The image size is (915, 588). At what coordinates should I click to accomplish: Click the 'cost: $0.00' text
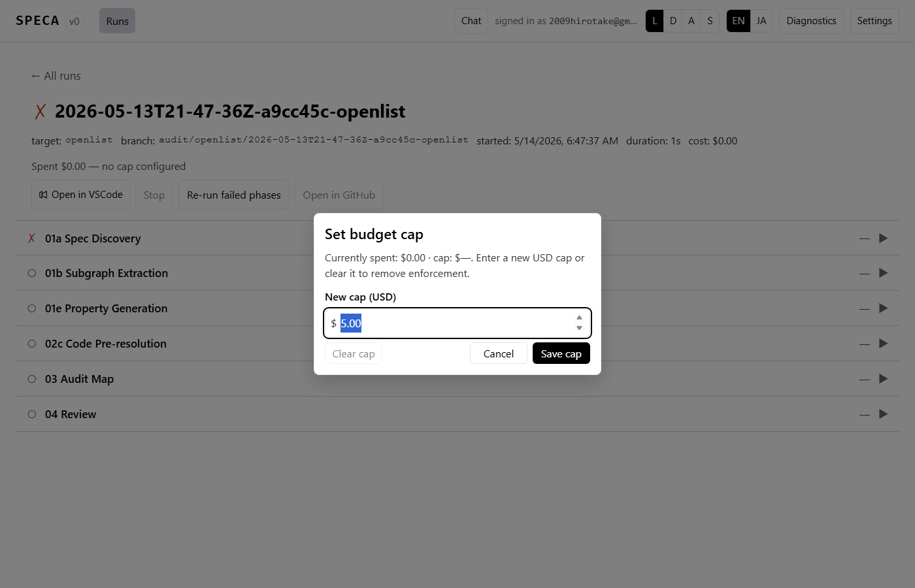pos(712,140)
